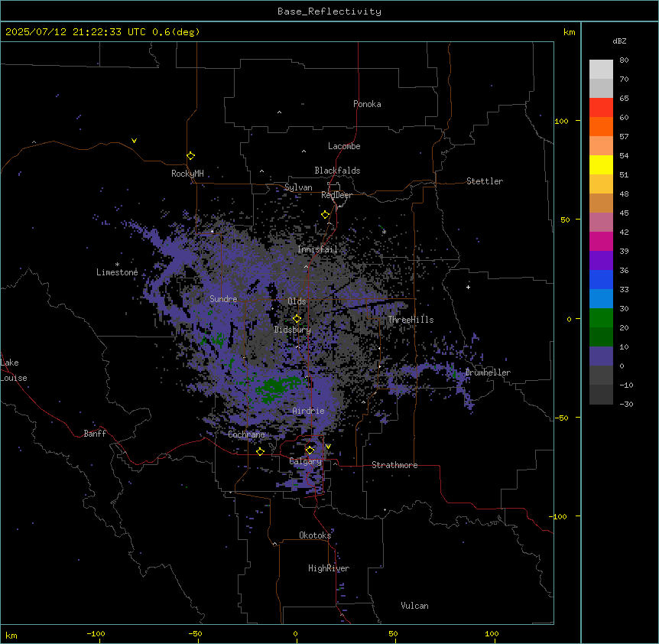Click the green echo core north of Airdrie
659x644 pixels.
click(275, 388)
